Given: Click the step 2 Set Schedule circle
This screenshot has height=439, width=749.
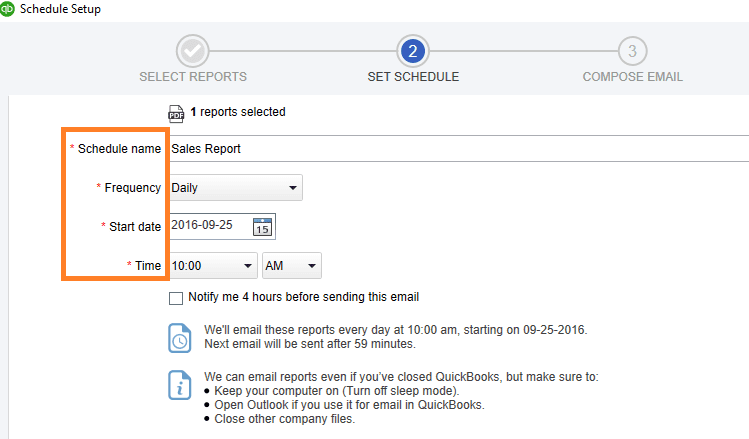Looking at the screenshot, I should (x=413, y=51).
